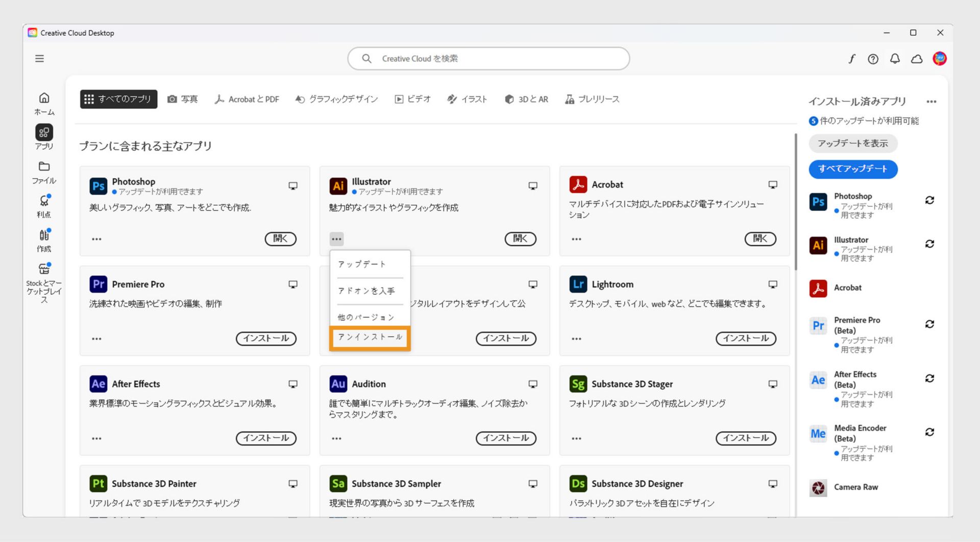
Task: Click アップデートを表示 button
Action: click(853, 144)
